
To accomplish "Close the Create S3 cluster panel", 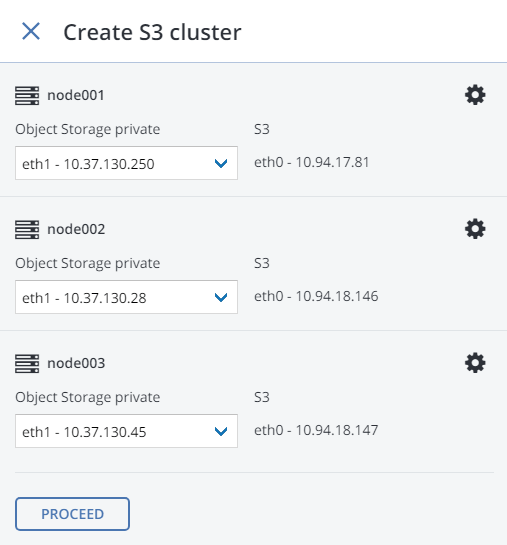I will [x=31, y=31].
